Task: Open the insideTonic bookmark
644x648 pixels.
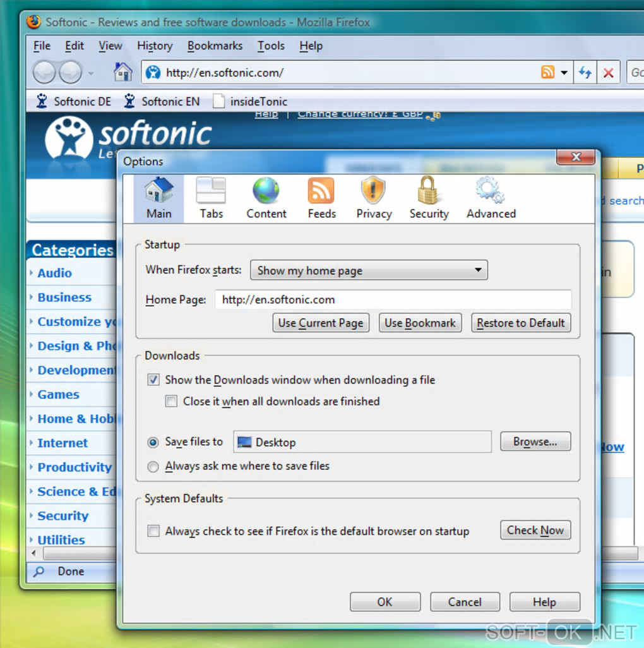Action: tap(249, 101)
